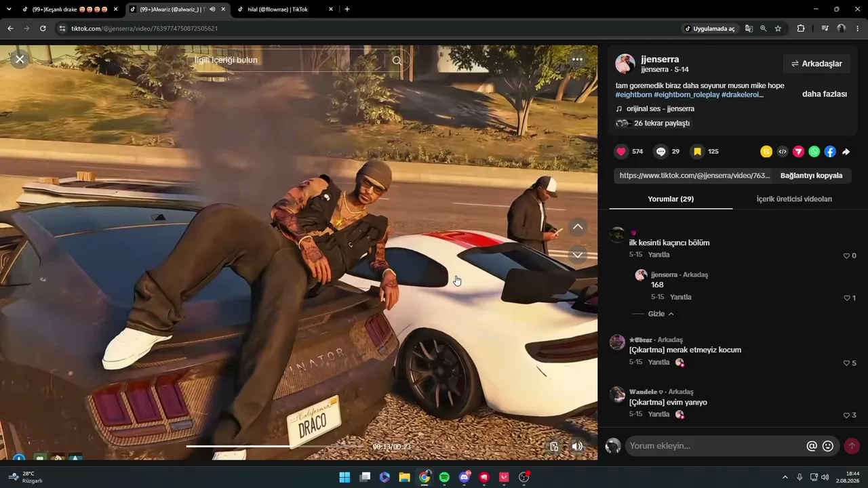868x488 pixels.
Task: Open the #eightborn_roleplay hashtag
Action: (686, 95)
